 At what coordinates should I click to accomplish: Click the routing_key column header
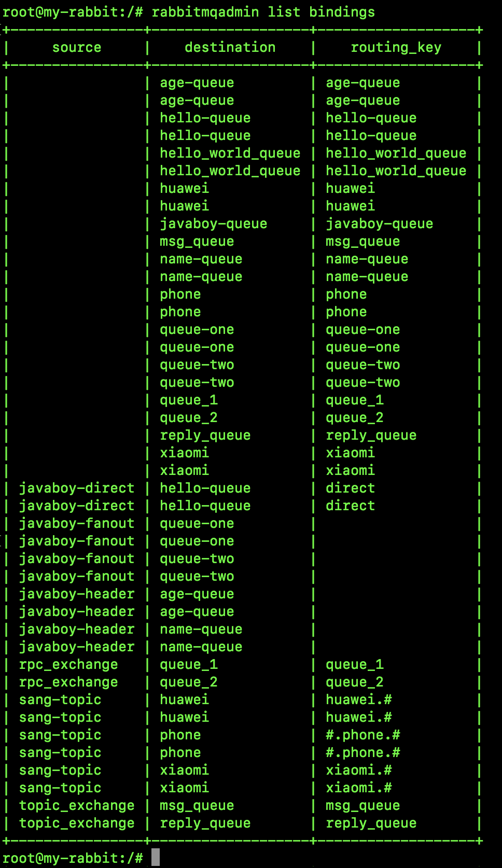click(396, 47)
